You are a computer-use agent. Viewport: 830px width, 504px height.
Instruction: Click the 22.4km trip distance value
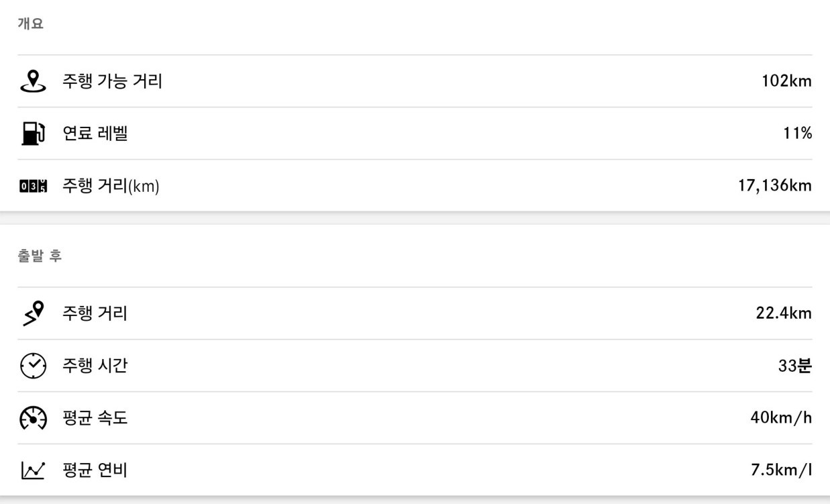pos(784,313)
